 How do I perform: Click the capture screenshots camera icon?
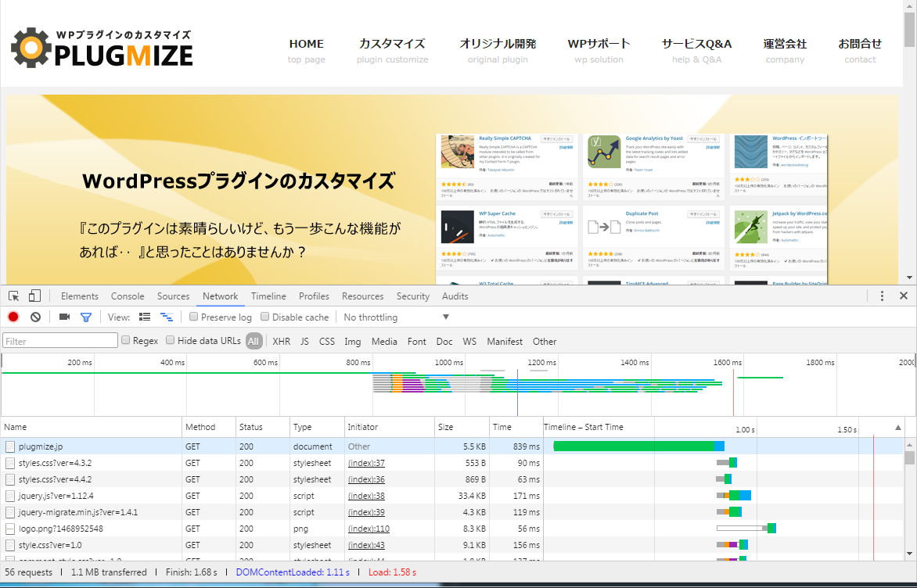point(64,317)
